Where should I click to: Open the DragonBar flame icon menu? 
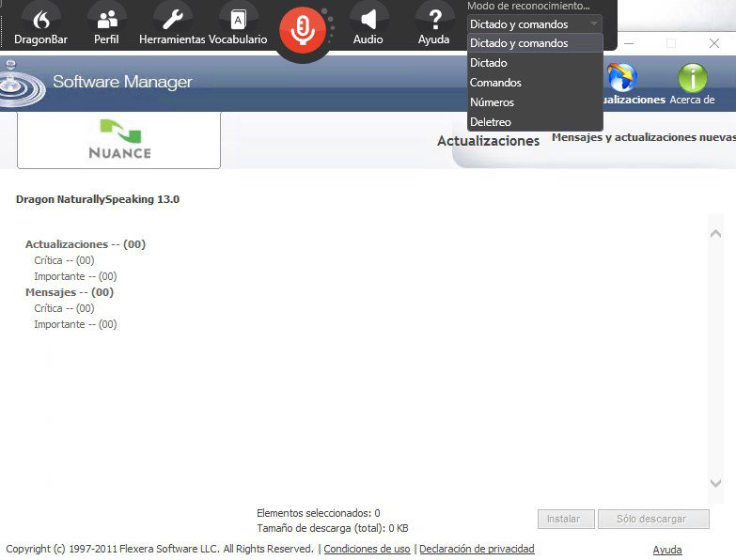click(x=40, y=19)
